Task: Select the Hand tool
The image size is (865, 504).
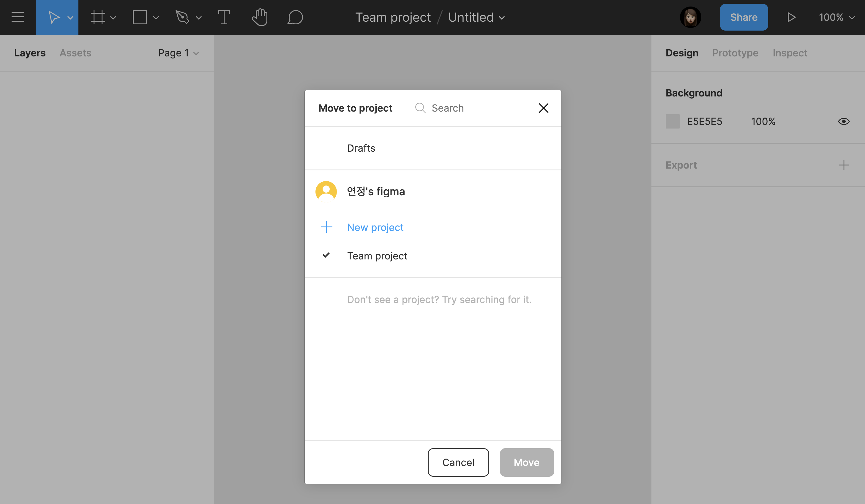Action: 260,17
